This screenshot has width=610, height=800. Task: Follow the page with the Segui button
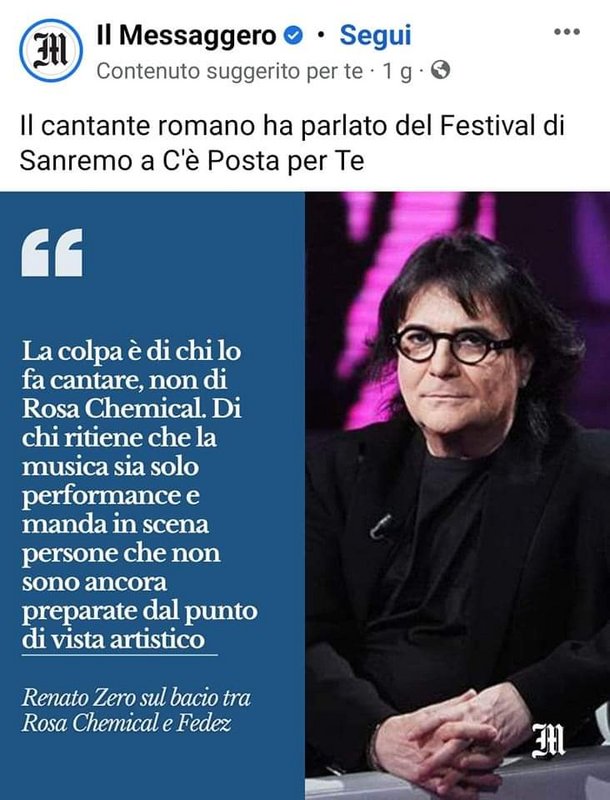375,36
